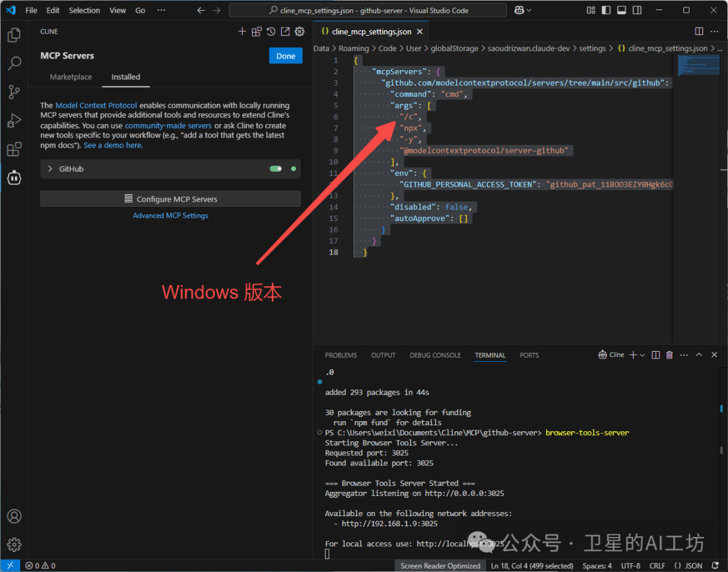Close the cline_mcp_settings.json editor tab
The image size is (728, 572).
[420, 32]
